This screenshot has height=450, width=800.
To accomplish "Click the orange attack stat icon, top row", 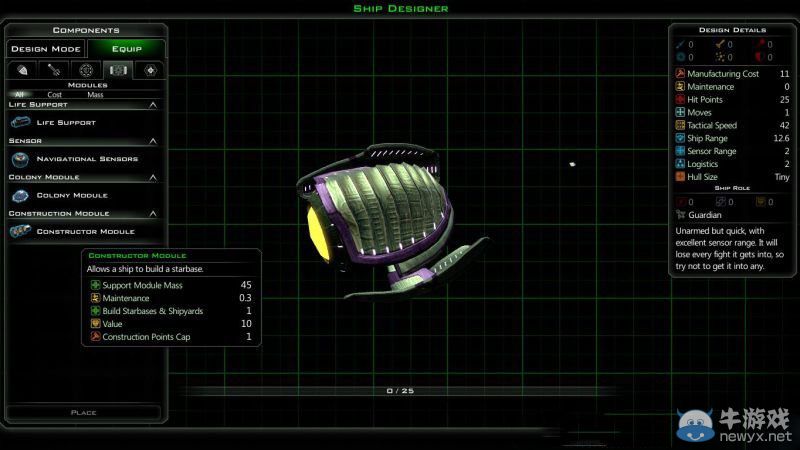I will 720,44.
